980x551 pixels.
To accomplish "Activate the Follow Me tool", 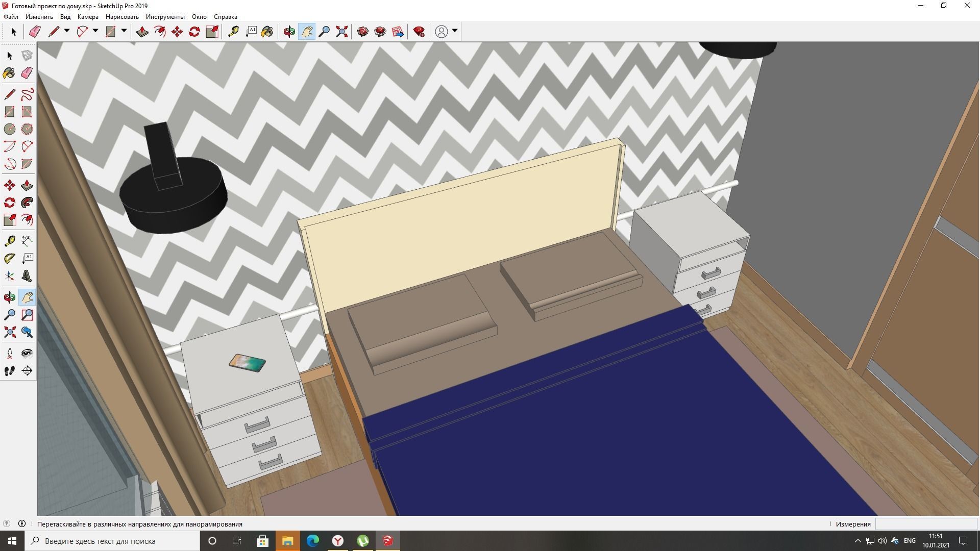I will (x=27, y=203).
